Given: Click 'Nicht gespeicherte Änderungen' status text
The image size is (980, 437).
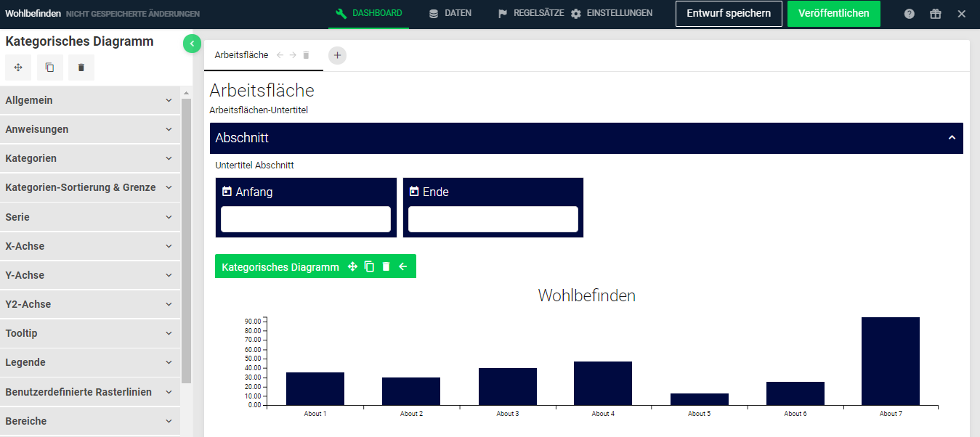Looking at the screenshot, I should tap(133, 14).
